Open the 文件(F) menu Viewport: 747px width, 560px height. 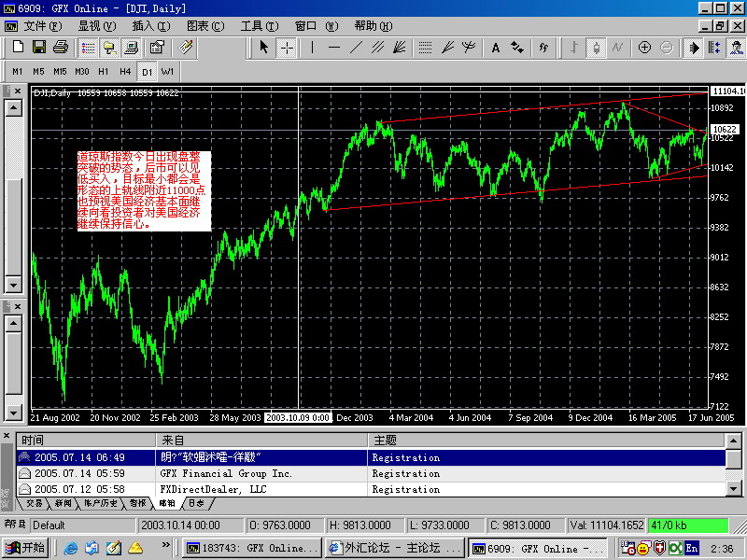point(42,26)
